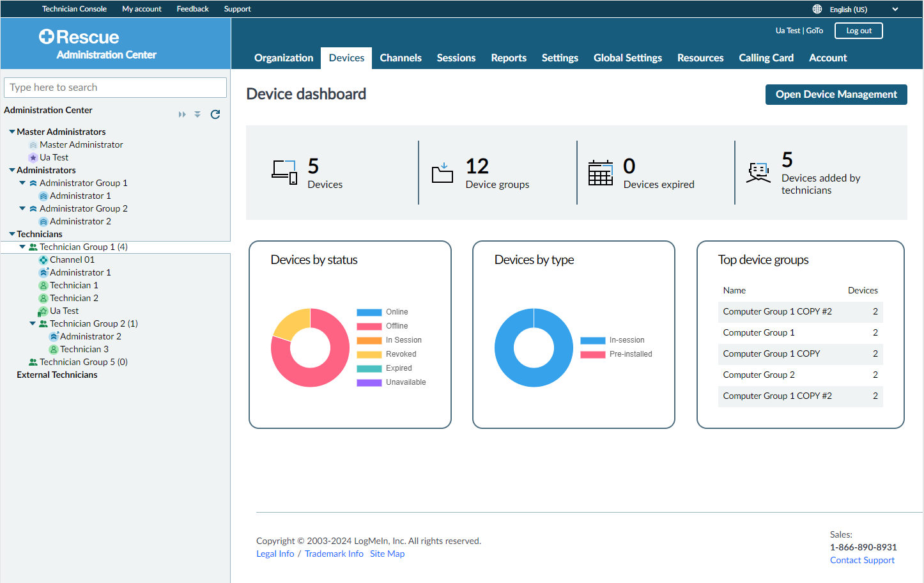Viewport: 924px width, 583px height.
Task: Click the Open Device Management button
Action: tap(836, 94)
